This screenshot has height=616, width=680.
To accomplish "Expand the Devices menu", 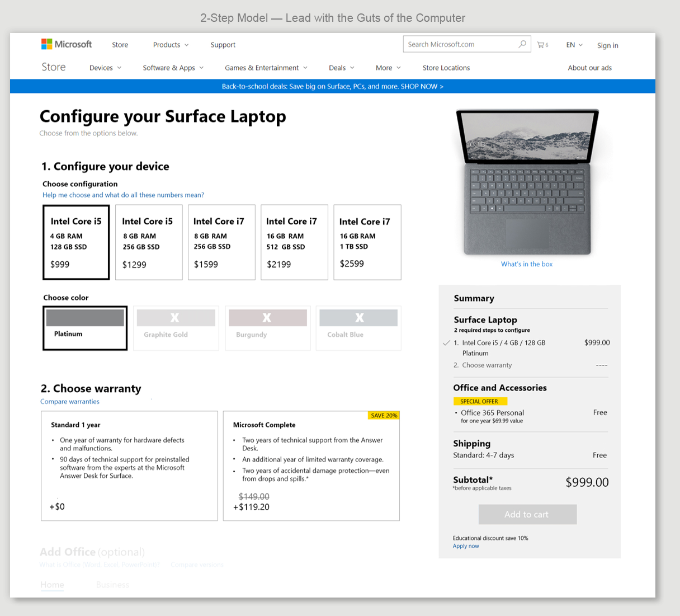I will click(105, 68).
